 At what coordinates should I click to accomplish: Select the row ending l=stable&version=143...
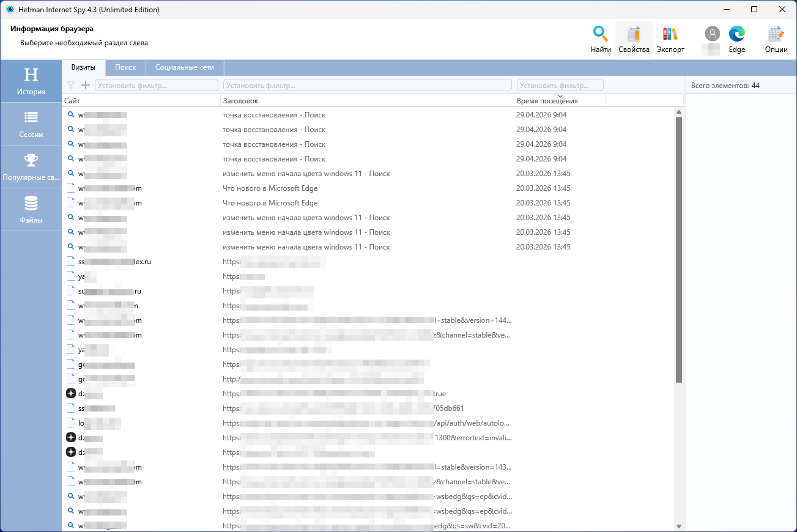368,467
